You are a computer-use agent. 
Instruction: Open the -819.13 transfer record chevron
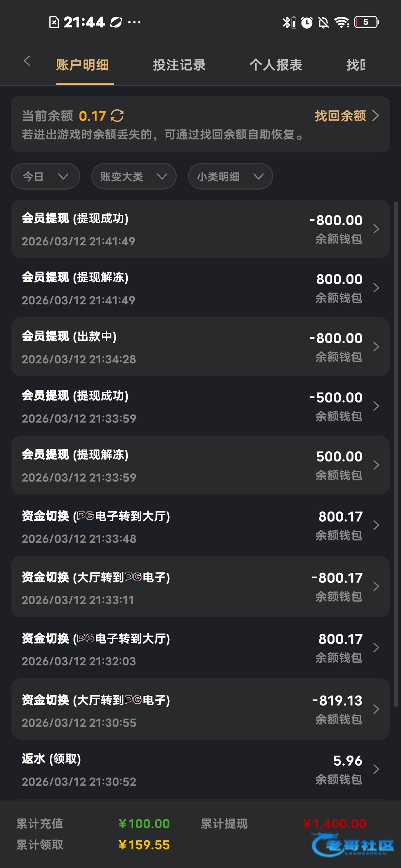[x=376, y=709]
